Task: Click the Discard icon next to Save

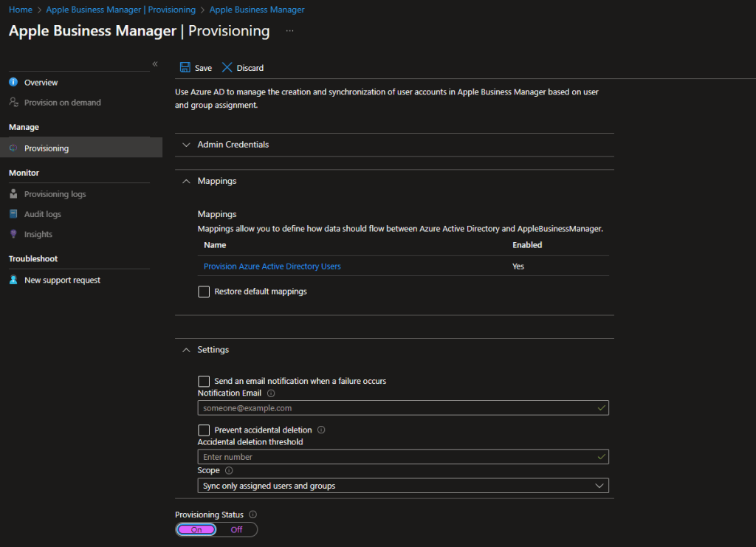Action: (x=227, y=67)
